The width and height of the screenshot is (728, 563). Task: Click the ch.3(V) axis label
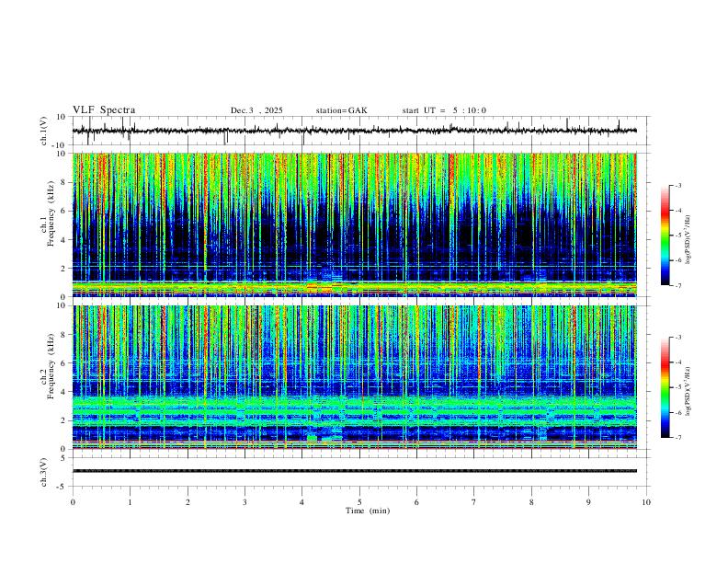(x=44, y=472)
